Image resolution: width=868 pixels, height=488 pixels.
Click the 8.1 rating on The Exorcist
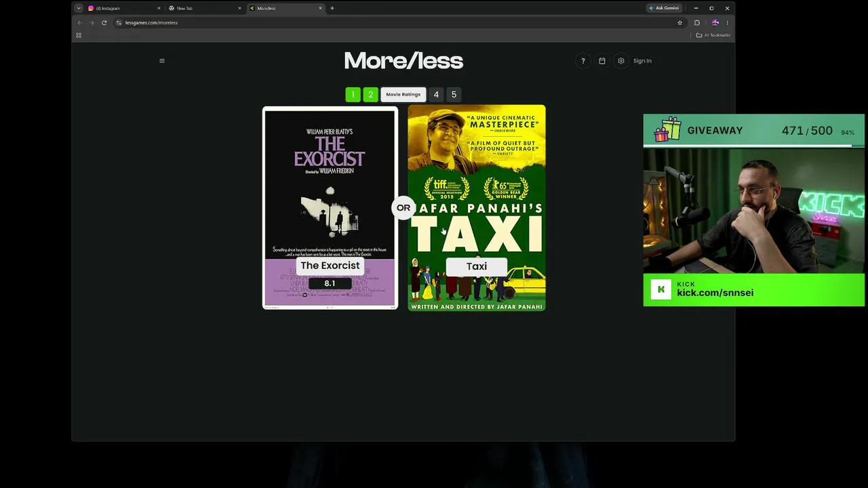[330, 283]
